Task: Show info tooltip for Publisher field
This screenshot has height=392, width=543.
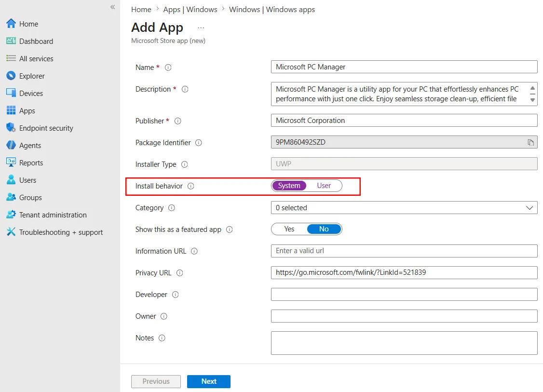Action: 177,121
